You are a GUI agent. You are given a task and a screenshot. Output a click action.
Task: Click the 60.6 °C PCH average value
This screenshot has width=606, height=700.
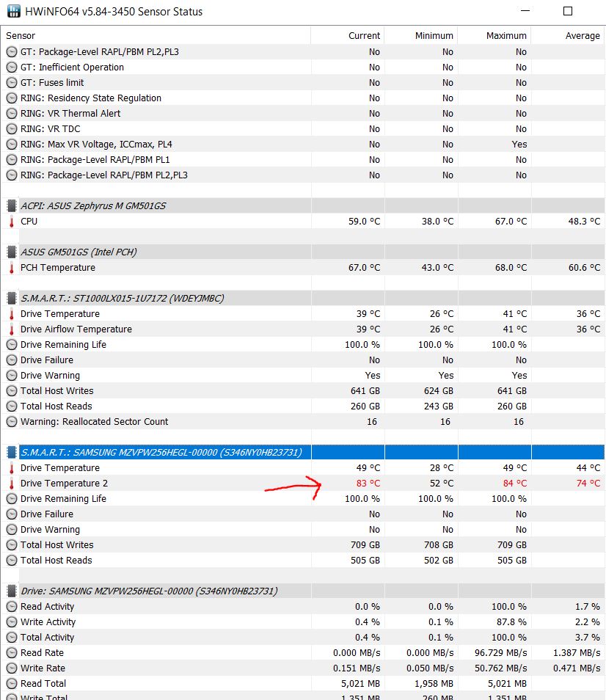pos(584,268)
